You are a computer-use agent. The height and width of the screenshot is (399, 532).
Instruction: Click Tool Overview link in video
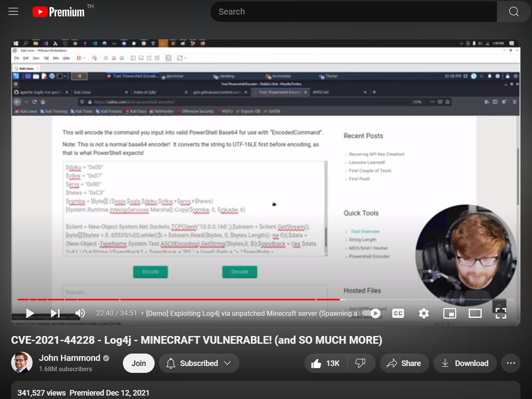click(x=365, y=231)
